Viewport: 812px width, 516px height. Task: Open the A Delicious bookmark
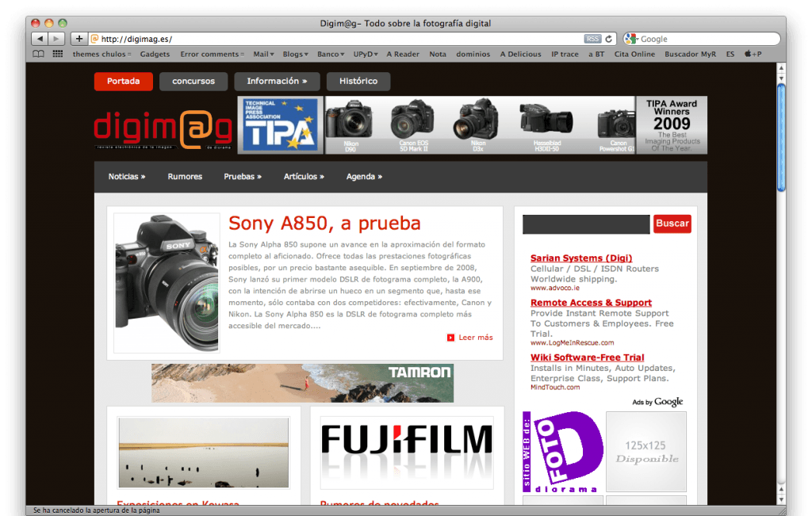click(x=520, y=54)
